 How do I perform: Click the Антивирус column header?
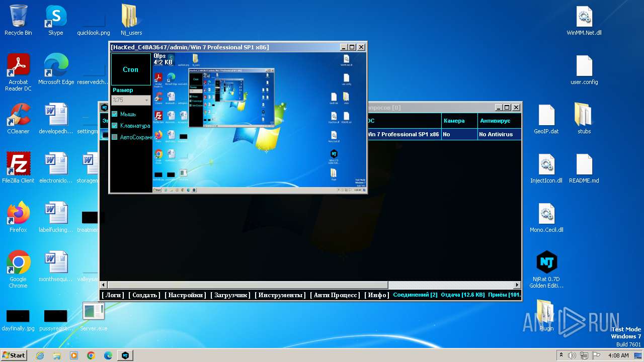(x=499, y=121)
